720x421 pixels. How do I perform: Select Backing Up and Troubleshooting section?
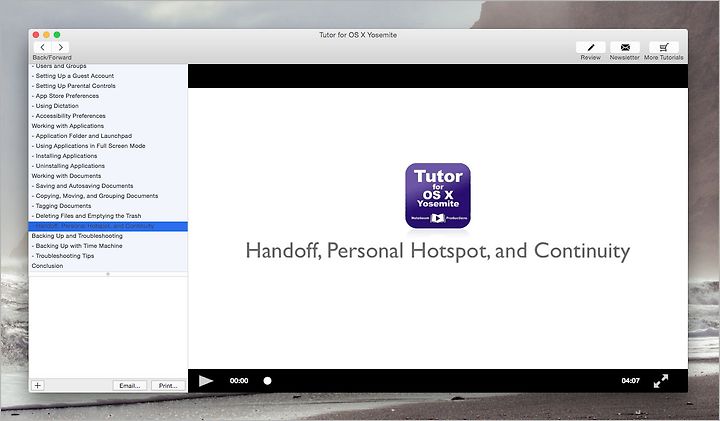click(x=108, y=236)
